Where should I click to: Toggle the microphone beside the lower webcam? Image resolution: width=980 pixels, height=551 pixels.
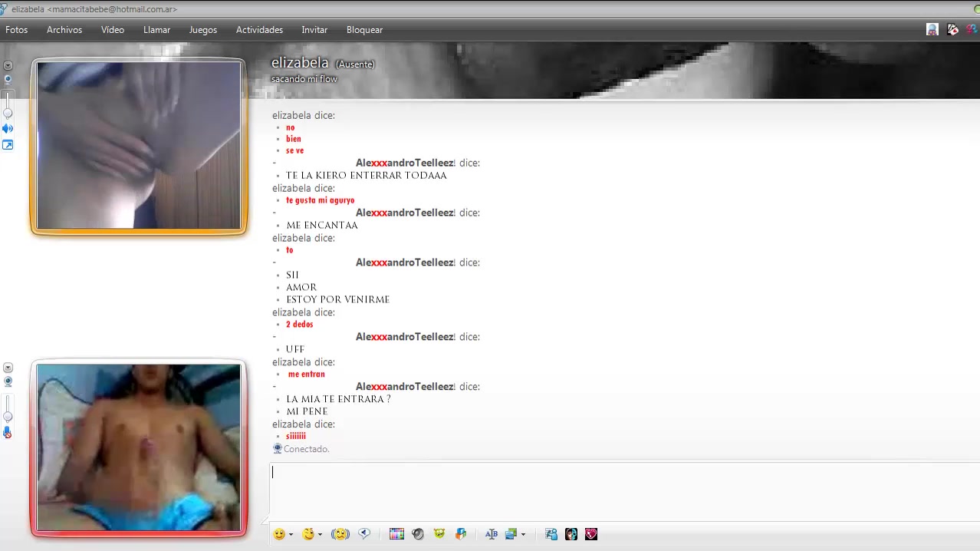8,433
